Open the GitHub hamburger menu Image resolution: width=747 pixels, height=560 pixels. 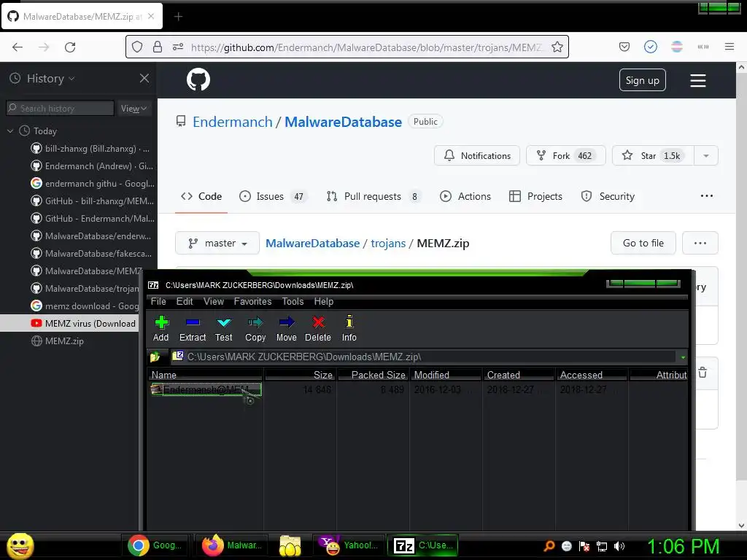click(698, 80)
